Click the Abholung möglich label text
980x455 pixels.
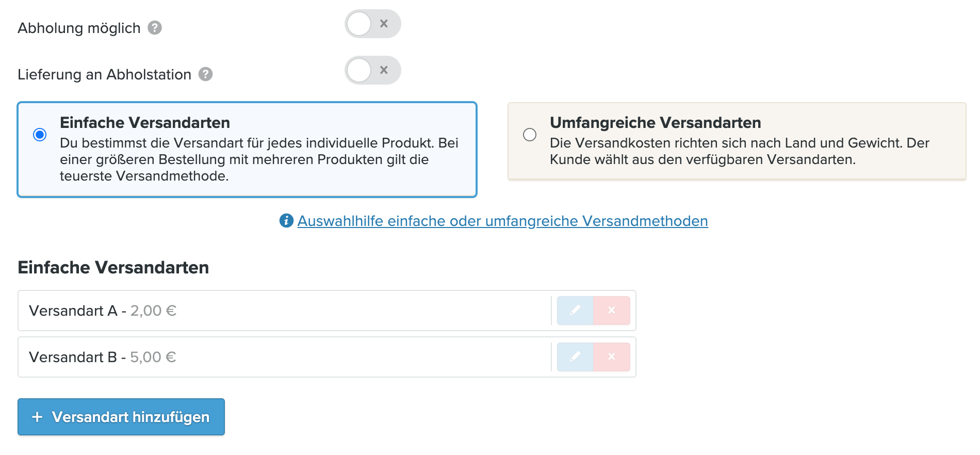pos(79,28)
